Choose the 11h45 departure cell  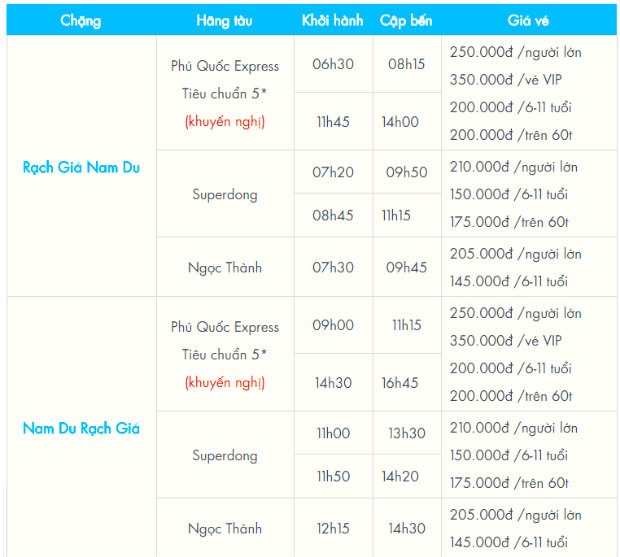tap(334, 122)
